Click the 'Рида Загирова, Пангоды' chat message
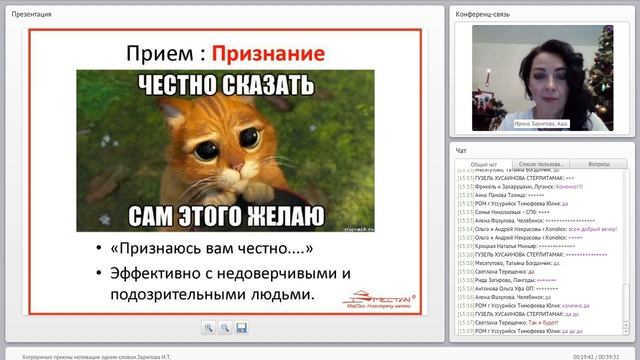The height and width of the screenshot is (360, 640). (x=507, y=280)
